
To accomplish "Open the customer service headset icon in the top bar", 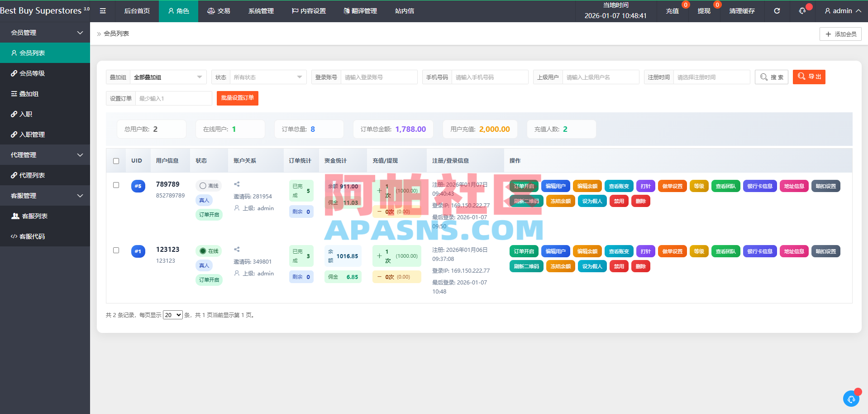I will coord(802,11).
